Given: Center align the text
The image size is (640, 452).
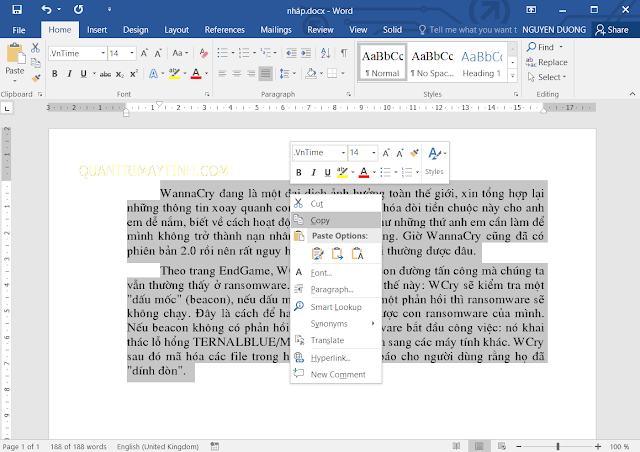Looking at the screenshot, I should coord(237,74).
